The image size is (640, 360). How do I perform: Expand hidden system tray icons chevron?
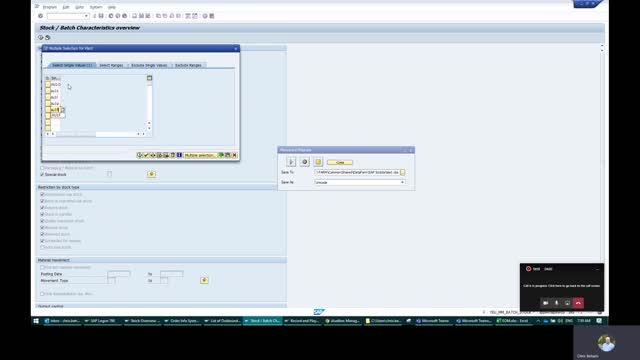(x=538, y=321)
